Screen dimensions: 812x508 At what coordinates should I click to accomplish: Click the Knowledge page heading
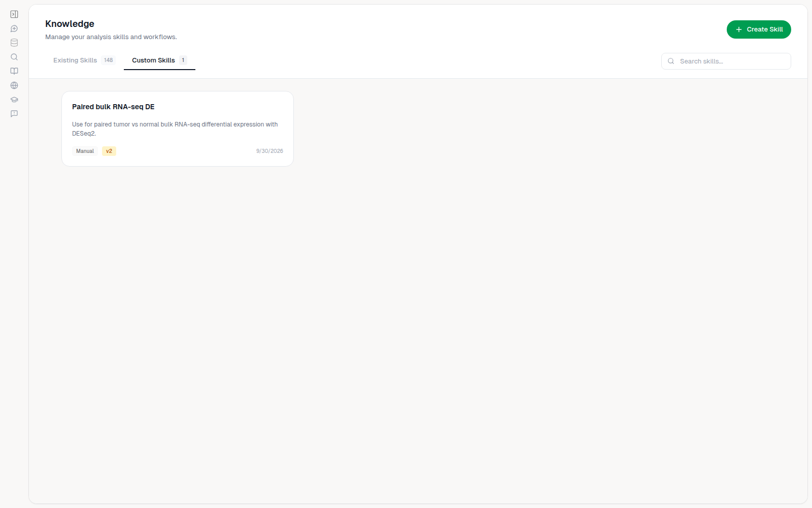70,24
